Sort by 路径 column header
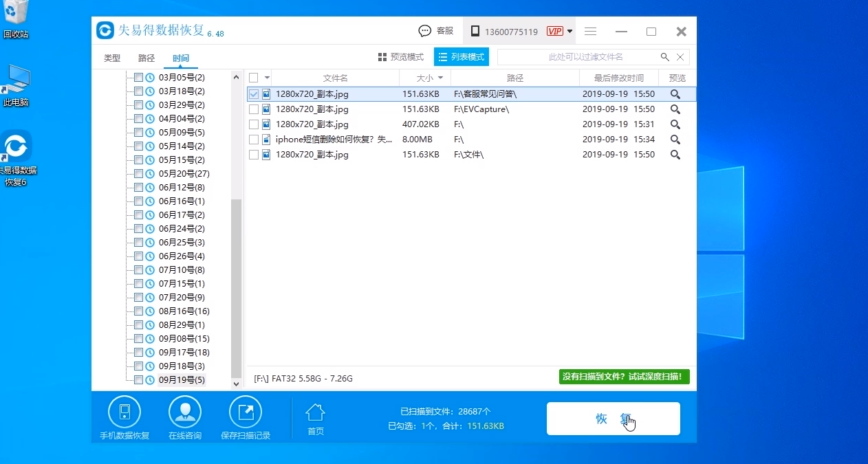 pyautogui.click(x=515, y=78)
